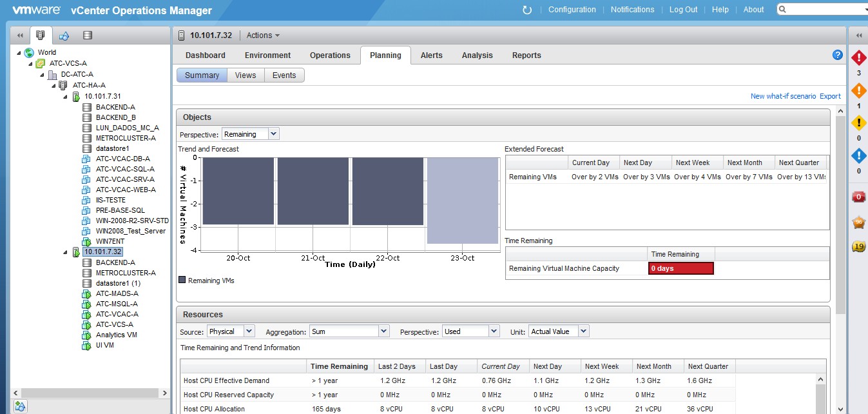Open the Actions dropdown menu
Screen dimensions: 868x414
pyautogui.click(x=263, y=35)
